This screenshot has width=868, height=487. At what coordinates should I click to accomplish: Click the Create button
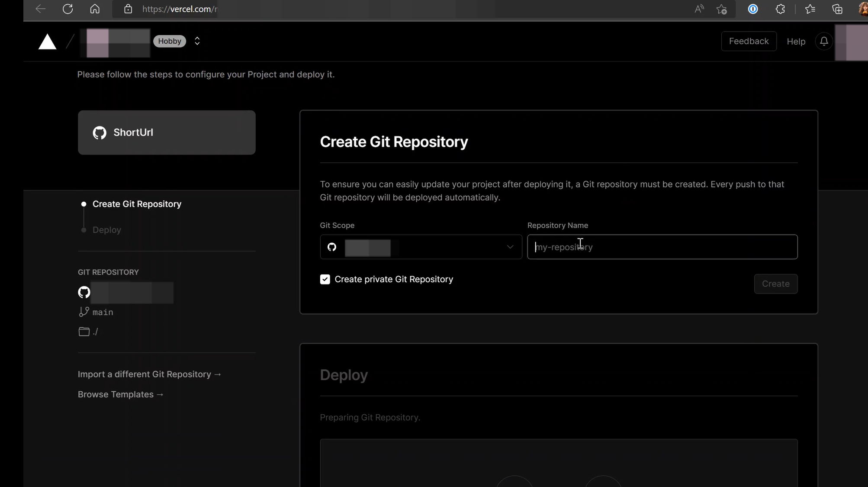tap(775, 284)
